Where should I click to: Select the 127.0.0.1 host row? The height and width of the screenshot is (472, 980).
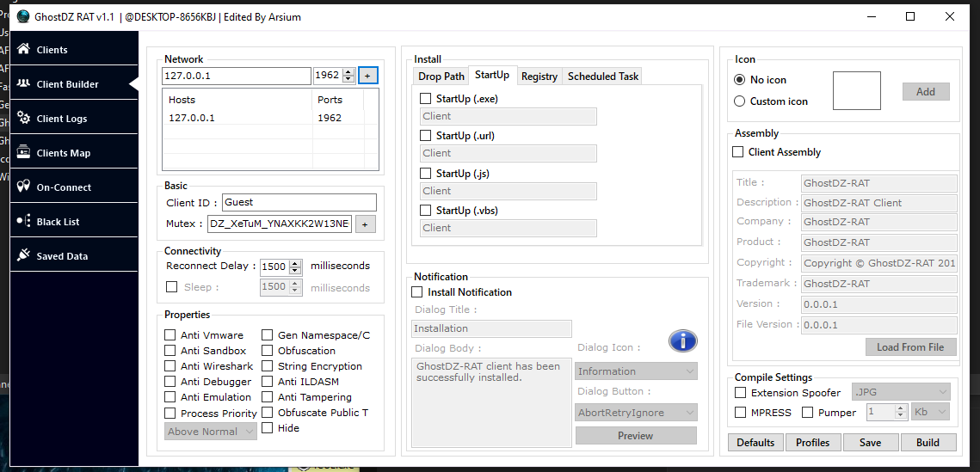[x=270, y=118]
